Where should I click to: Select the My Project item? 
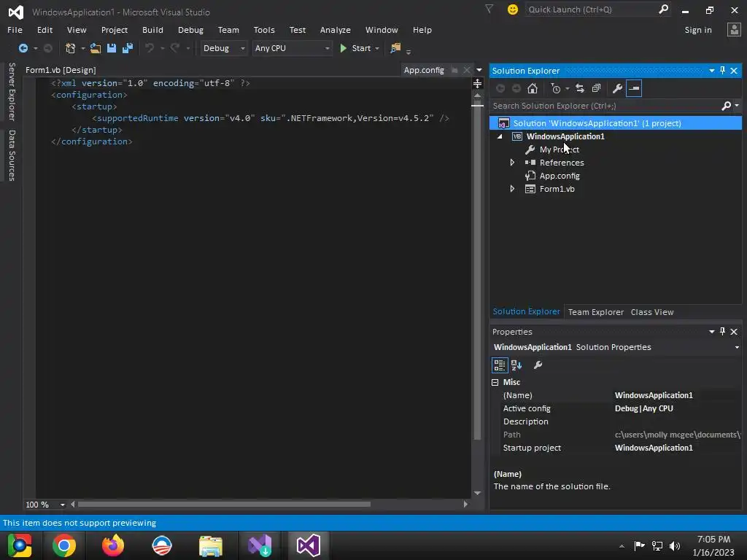click(559, 149)
